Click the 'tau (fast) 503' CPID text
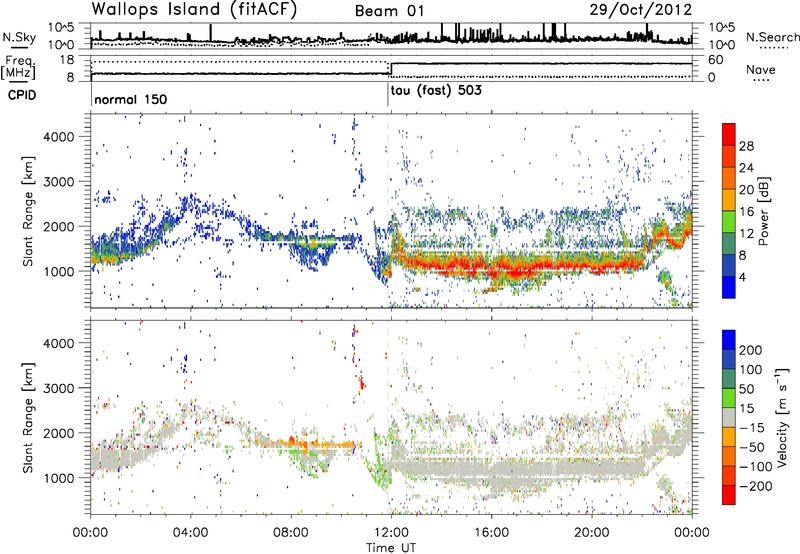 (436, 91)
